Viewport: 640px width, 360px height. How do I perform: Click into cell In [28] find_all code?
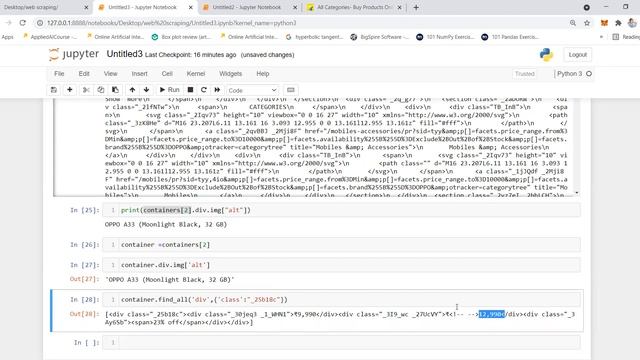[x=341, y=299]
